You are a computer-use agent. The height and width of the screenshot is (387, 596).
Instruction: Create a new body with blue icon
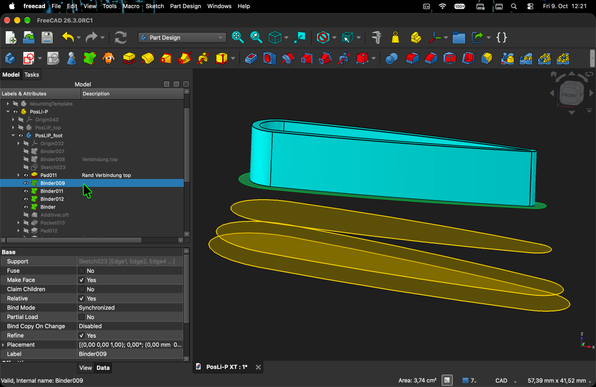(10, 59)
